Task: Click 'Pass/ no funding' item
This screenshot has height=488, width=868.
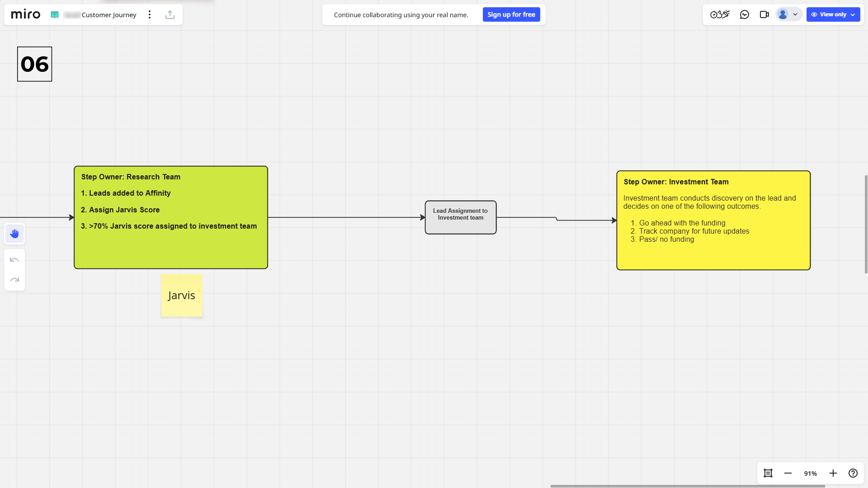Action: (x=666, y=239)
